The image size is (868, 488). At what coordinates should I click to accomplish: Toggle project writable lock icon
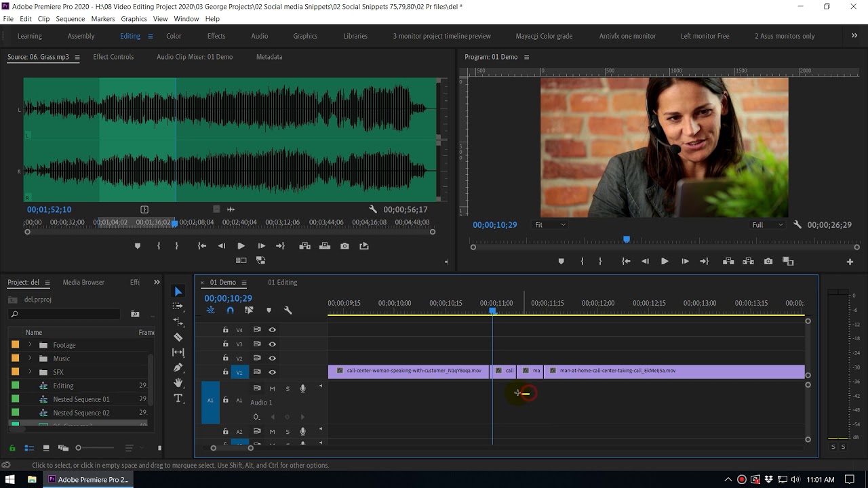click(12, 448)
